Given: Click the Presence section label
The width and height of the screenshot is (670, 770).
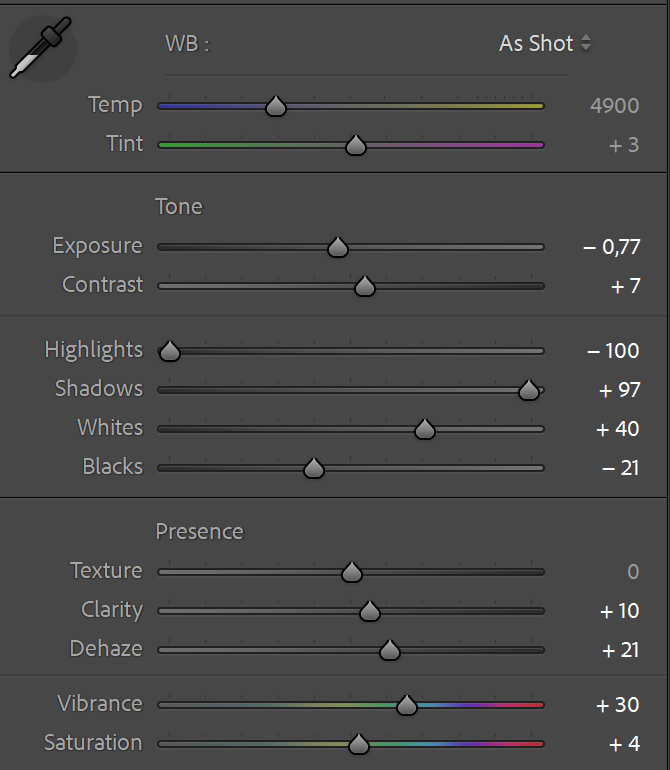Looking at the screenshot, I should tap(199, 532).
